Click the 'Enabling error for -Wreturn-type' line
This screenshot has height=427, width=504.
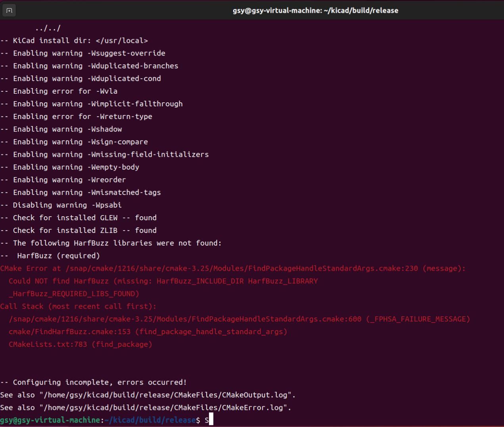(76, 117)
